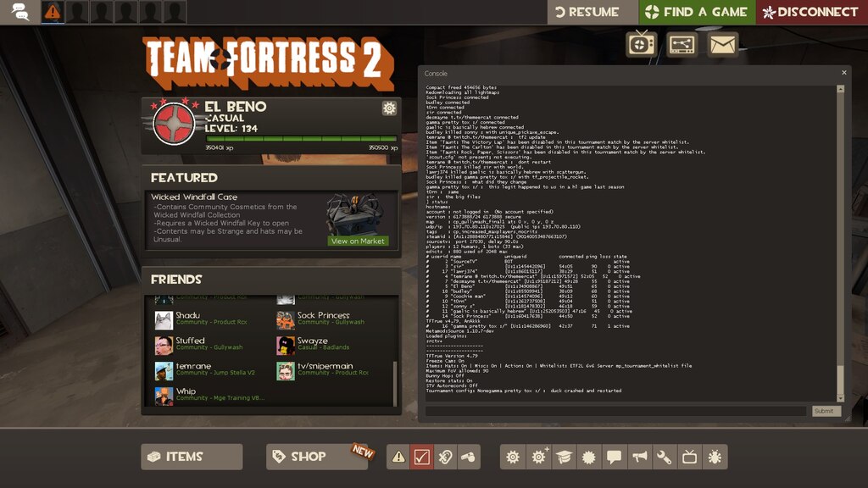The width and height of the screenshot is (868, 488).
Task: Click the Disconnect button
Action: tap(812, 12)
